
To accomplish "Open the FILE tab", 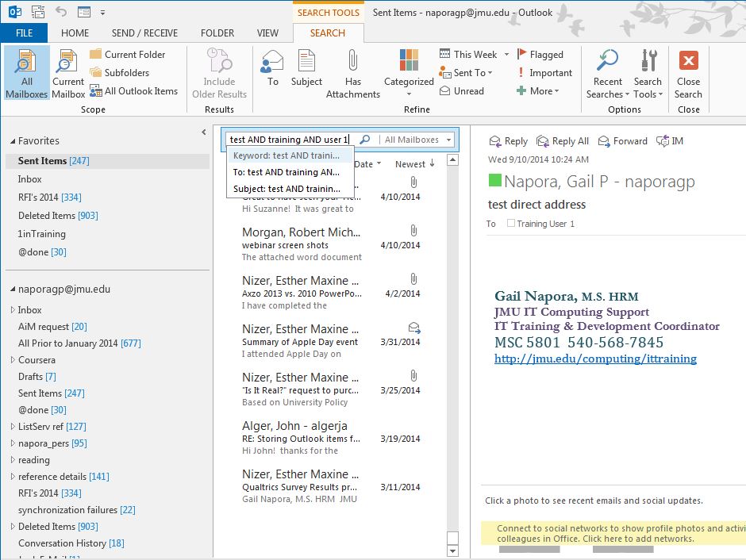I will point(24,33).
